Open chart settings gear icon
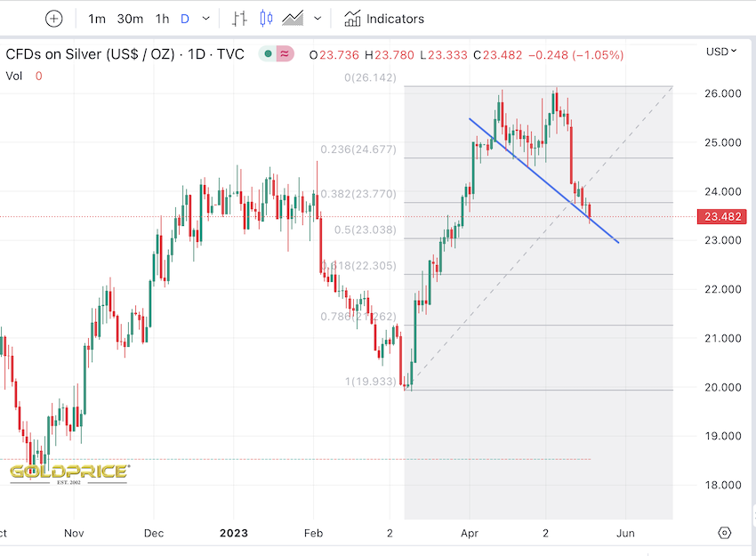This screenshot has height=556, width=756. point(724,533)
